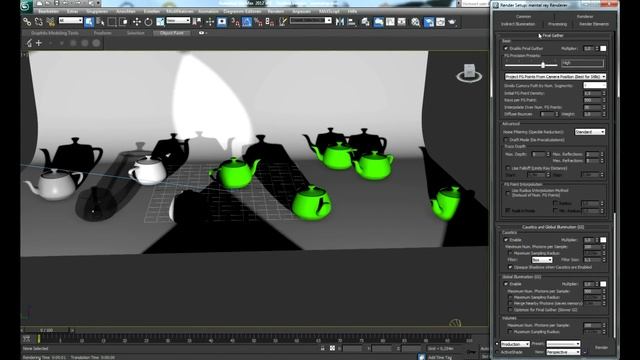This screenshot has height=360, width=640.
Task: Switch to the Common tab
Action: [x=523, y=17]
